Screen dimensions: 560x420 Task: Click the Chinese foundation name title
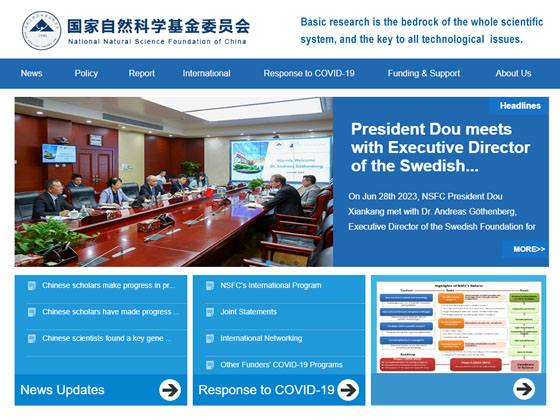(x=159, y=26)
